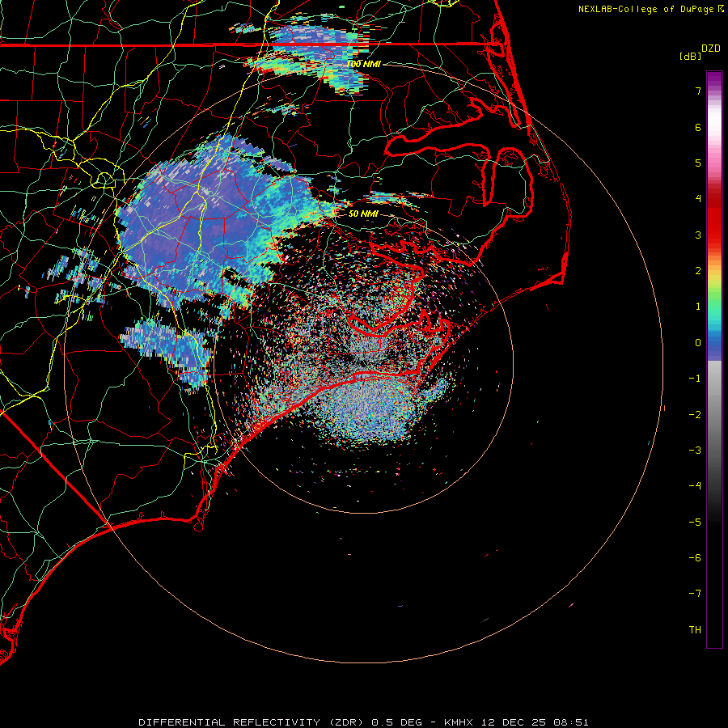Click the 1 value on color scale
This screenshot has width=728, height=728.
698,307
